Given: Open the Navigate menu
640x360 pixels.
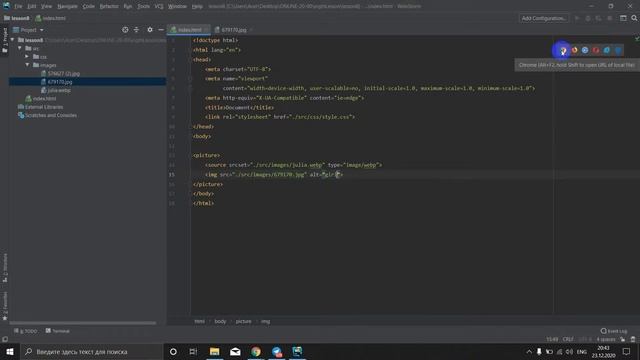Looking at the screenshot, I should point(67,6).
